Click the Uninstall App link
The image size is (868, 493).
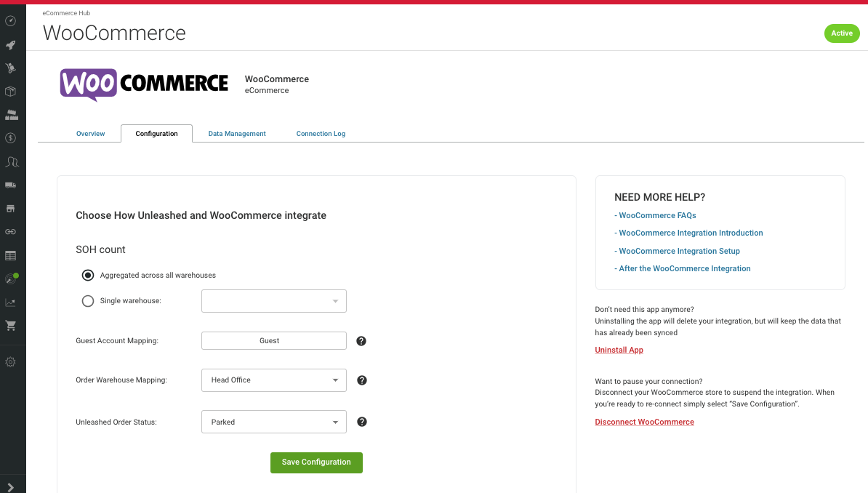(x=619, y=350)
